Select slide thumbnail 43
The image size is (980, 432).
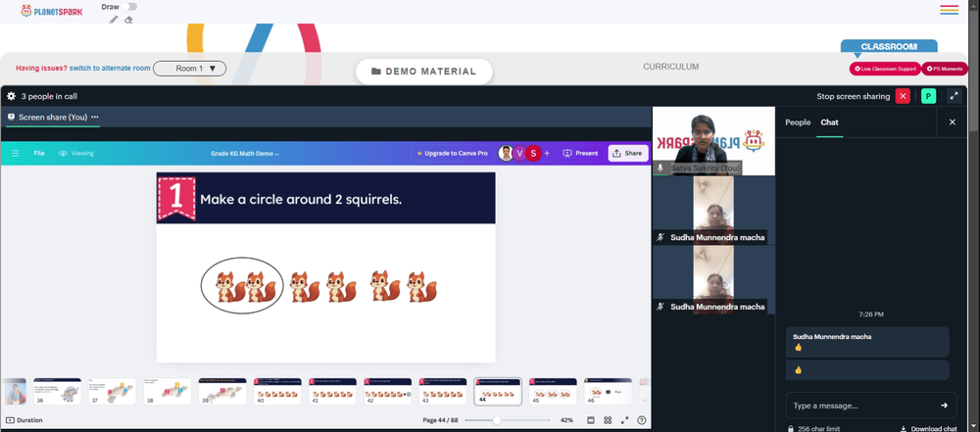pyautogui.click(x=443, y=392)
